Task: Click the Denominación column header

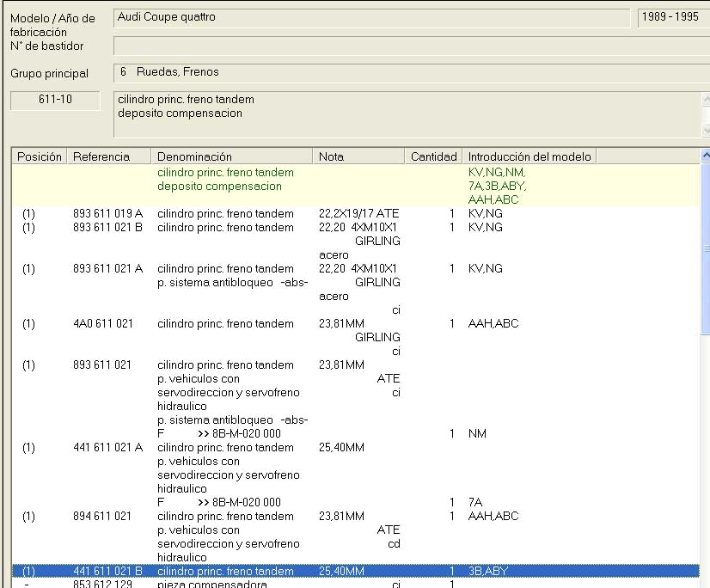Action: 231,156
